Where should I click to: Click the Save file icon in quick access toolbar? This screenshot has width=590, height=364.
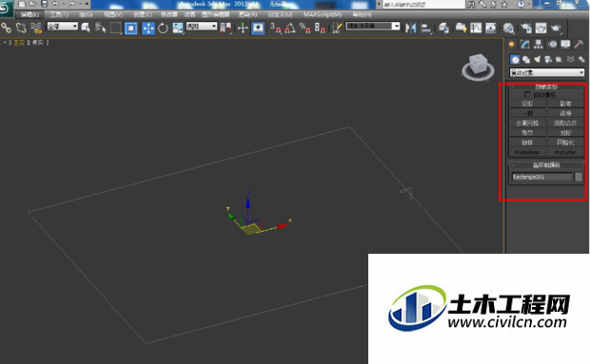tap(45, 4)
